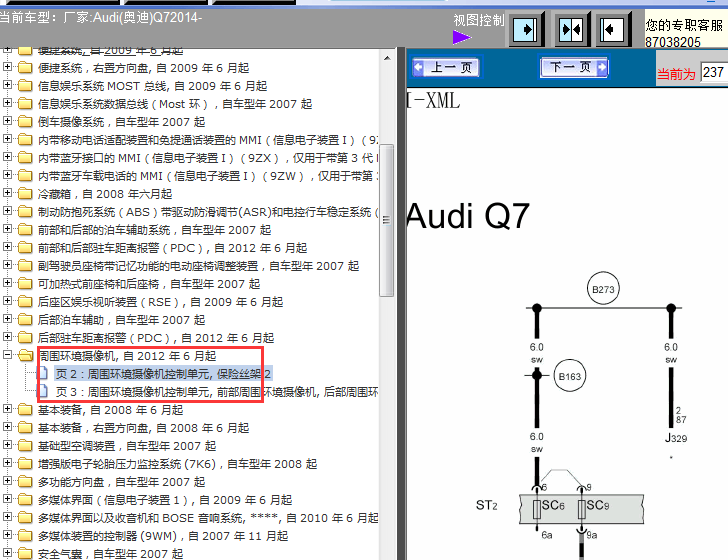The image size is (728, 560).
Task: Select 后座区娱乐视听装置 (RSE) row text
Action: coord(160,302)
